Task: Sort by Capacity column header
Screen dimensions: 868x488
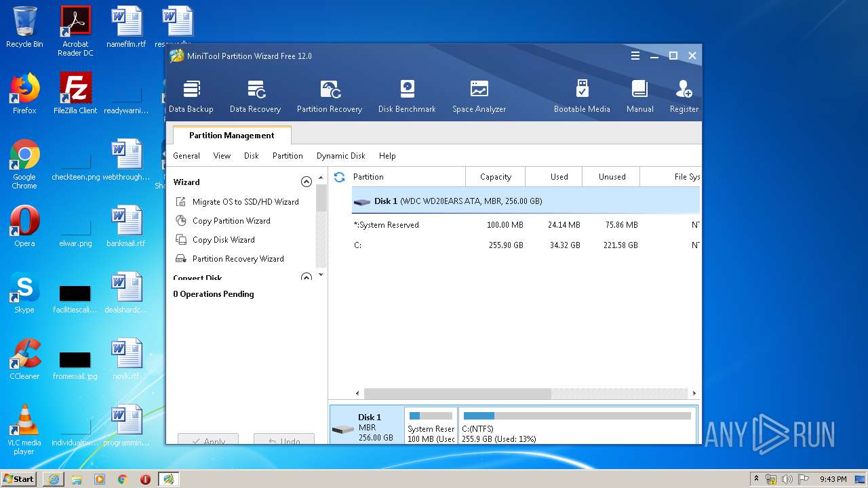Action: 495,177
